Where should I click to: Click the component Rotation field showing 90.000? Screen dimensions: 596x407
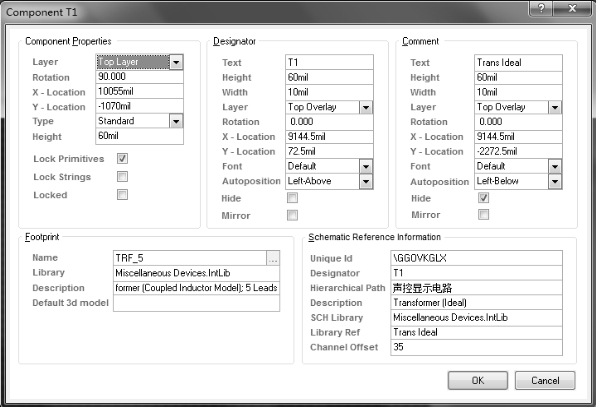click(x=139, y=77)
